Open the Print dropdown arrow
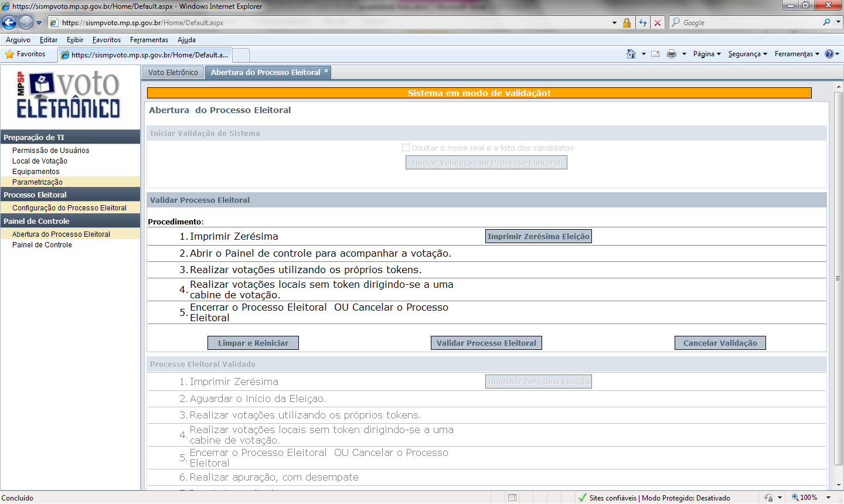The image size is (844, 504). point(684,54)
